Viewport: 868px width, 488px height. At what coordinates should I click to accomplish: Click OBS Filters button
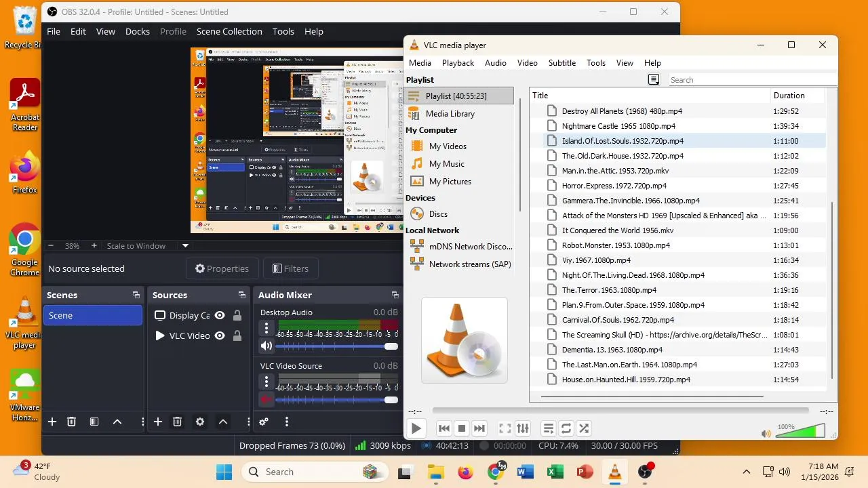pos(290,268)
